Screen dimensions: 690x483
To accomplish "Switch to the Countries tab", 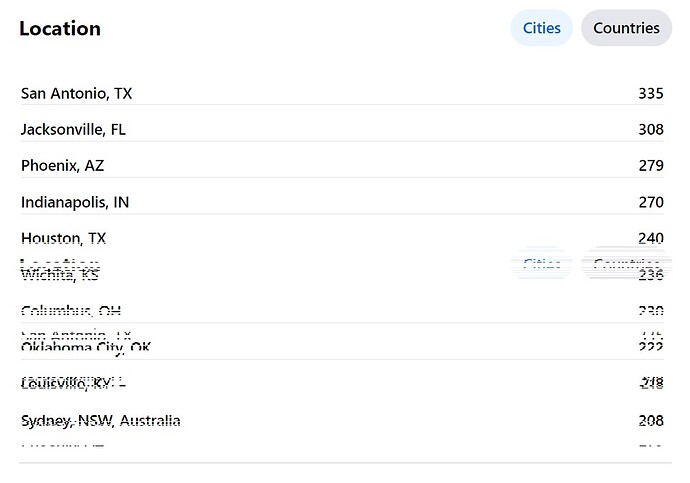I will pyautogui.click(x=626, y=28).
